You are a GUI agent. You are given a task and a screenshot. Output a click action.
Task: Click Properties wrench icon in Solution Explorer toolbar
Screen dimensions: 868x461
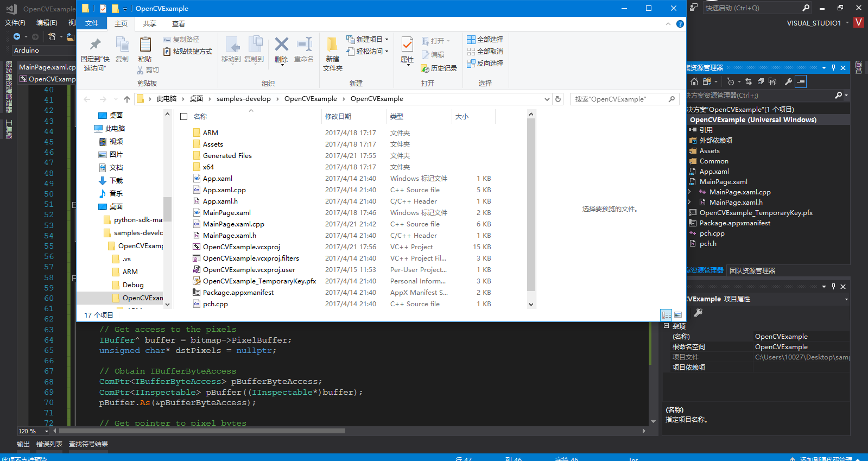click(x=788, y=81)
